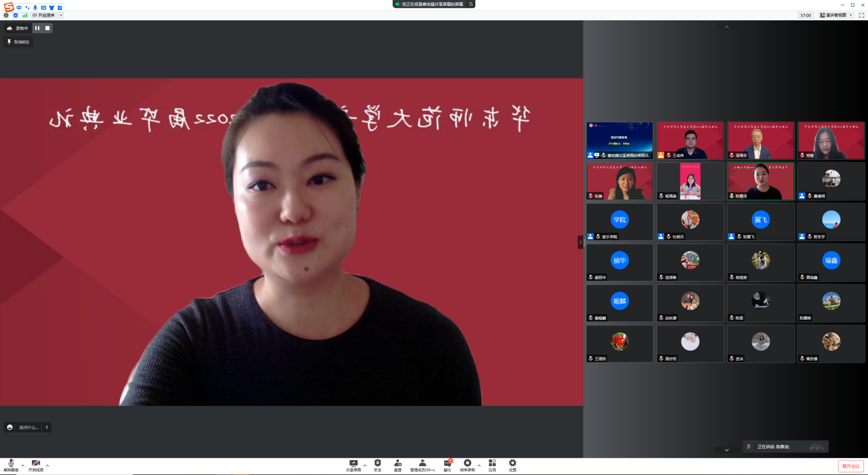Unmute the microphone (解除静音)

11,465
